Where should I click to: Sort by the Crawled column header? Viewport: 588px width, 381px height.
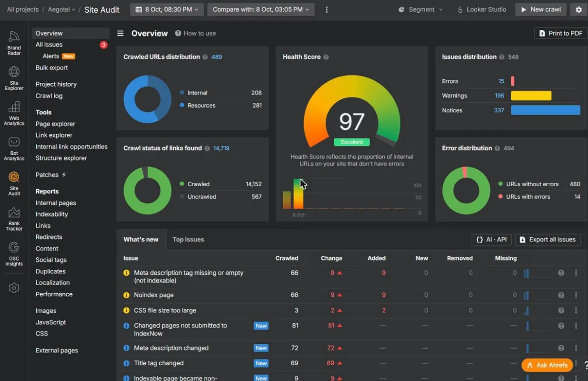(x=287, y=258)
